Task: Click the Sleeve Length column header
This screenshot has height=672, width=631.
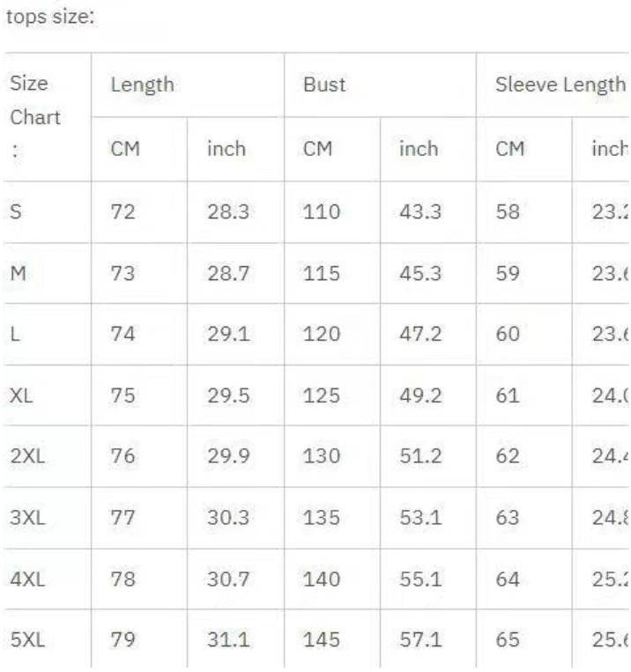Action: pos(560,85)
